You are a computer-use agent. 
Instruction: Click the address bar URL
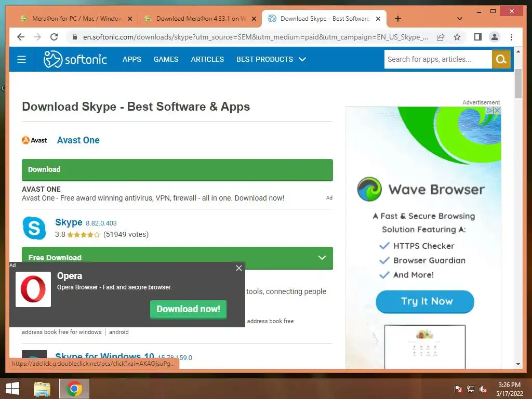coord(255,37)
